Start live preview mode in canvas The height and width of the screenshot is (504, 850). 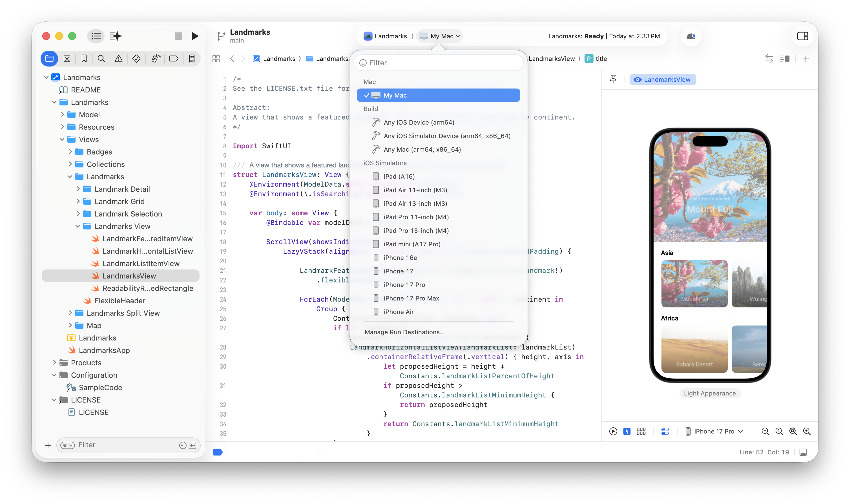(x=613, y=431)
